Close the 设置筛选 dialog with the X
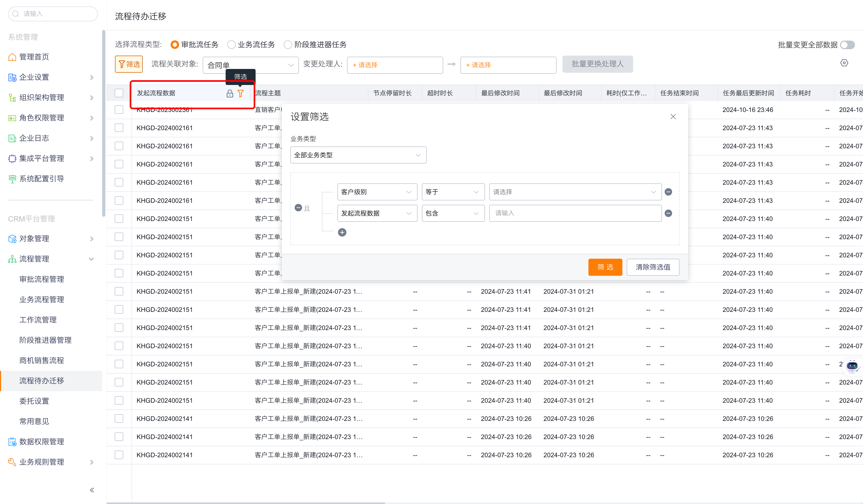This screenshot has height=504, width=863. coord(673,117)
